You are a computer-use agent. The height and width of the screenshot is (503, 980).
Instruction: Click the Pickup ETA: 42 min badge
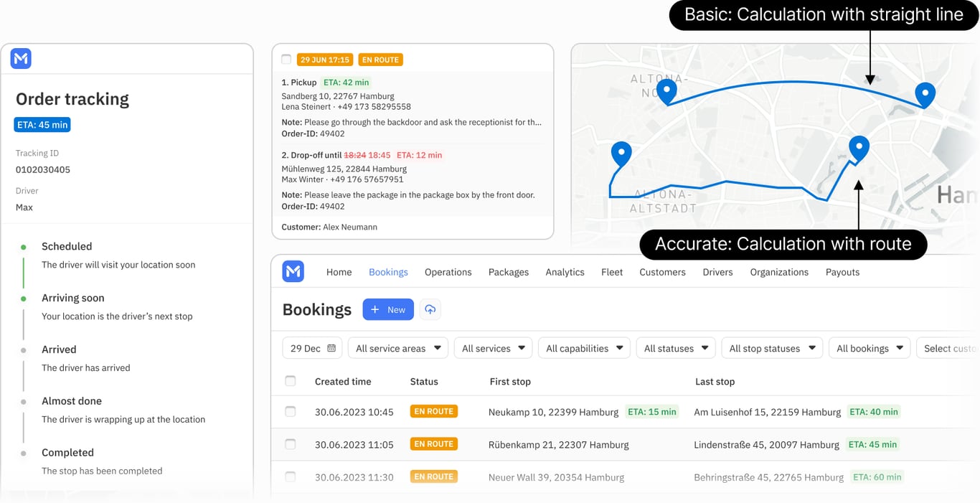346,83
